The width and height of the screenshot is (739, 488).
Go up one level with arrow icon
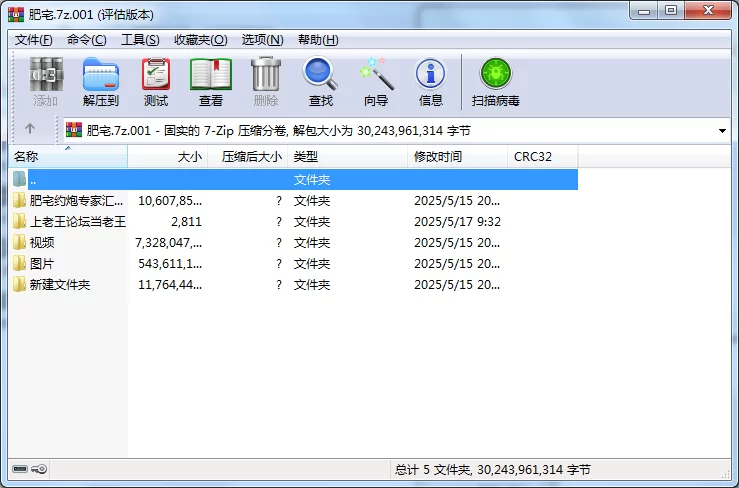pos(30,128)
